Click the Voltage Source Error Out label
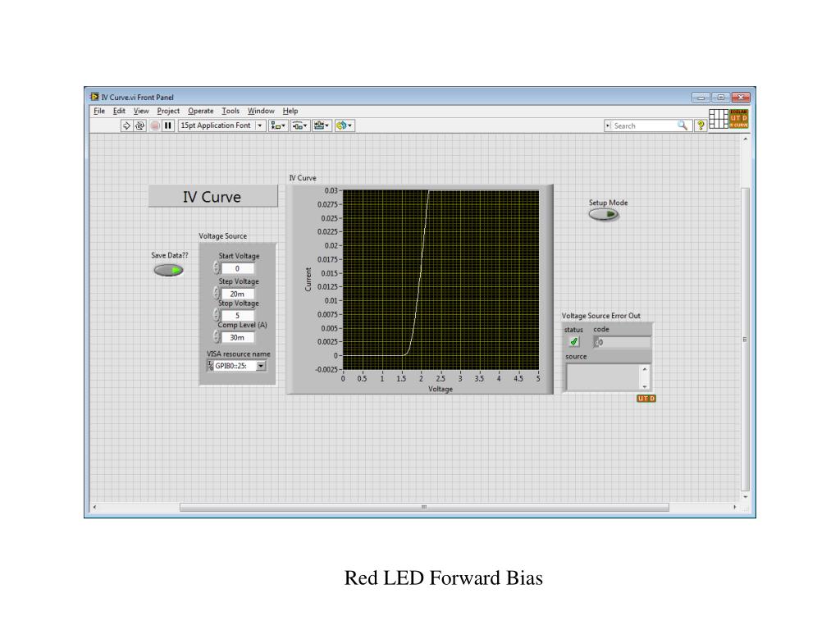This screenshot has height=630, width=840. [x=600, y=316]
